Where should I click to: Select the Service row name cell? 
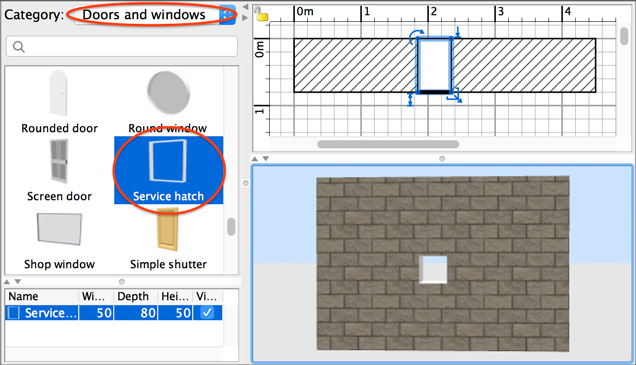pos(42,313)
